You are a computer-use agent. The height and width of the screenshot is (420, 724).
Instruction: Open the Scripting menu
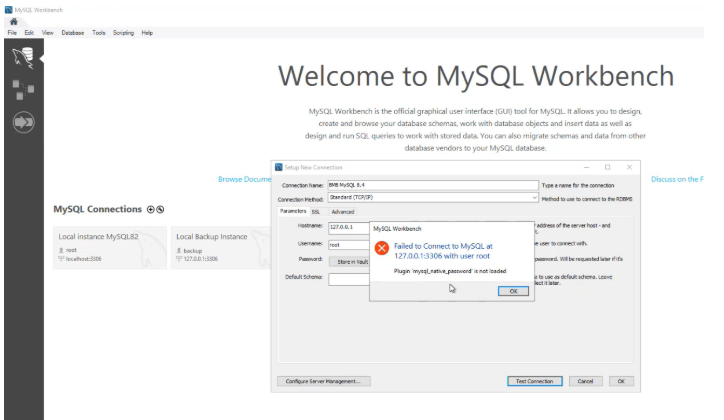coord(123,33)
